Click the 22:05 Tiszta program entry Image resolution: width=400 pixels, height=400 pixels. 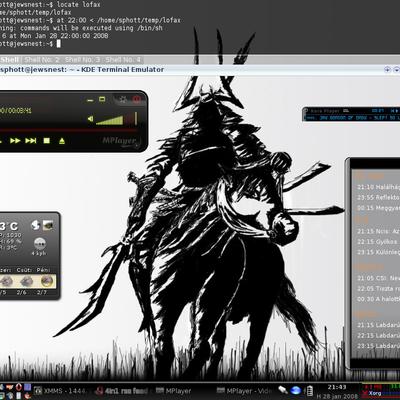click(x=378, y=288)
